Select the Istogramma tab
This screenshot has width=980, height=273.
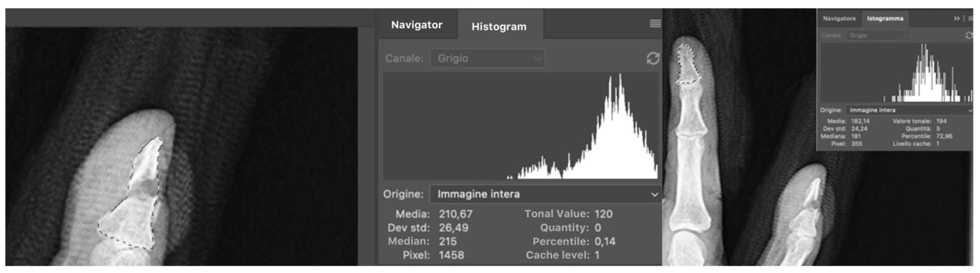[x=885, y=19]
